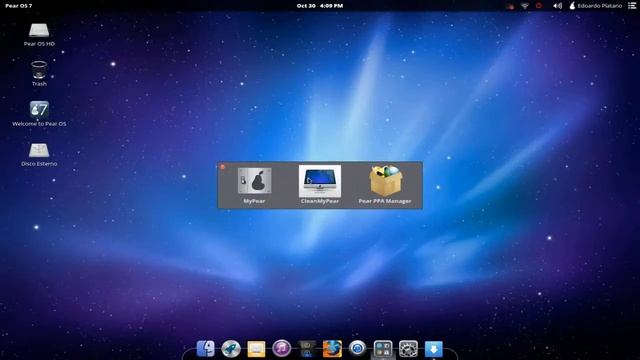
Task: Open the dark photo viewer dock icon
Action: click(x=307, y=349)
